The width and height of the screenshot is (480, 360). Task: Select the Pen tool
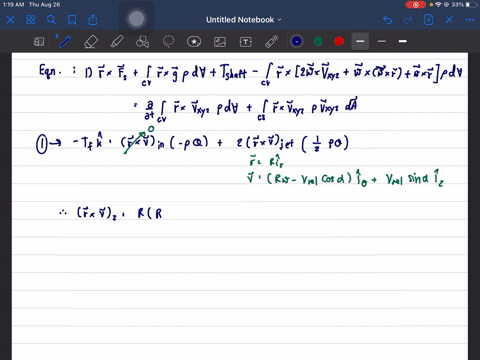[64, 42]
